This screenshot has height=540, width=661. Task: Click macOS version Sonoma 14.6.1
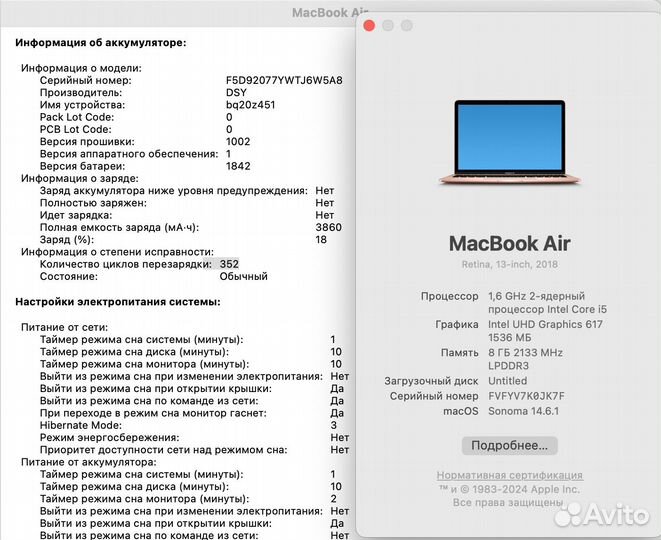[524, 411]
